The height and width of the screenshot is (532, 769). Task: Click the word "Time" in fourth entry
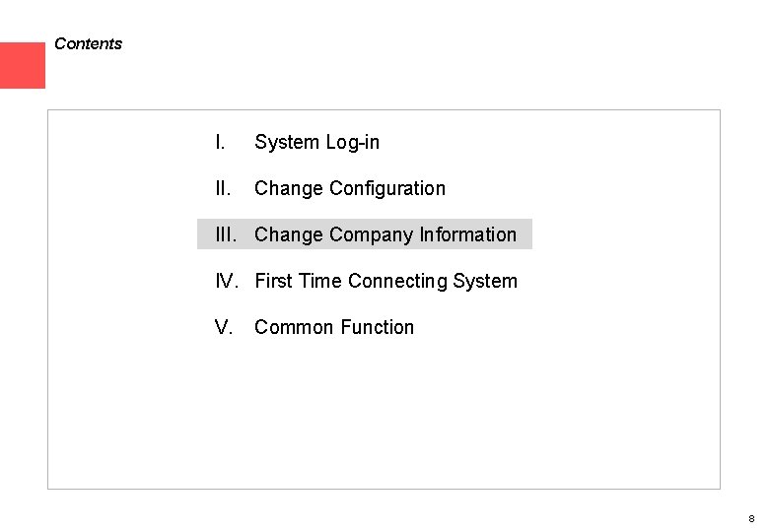click(x=319, y=281)
